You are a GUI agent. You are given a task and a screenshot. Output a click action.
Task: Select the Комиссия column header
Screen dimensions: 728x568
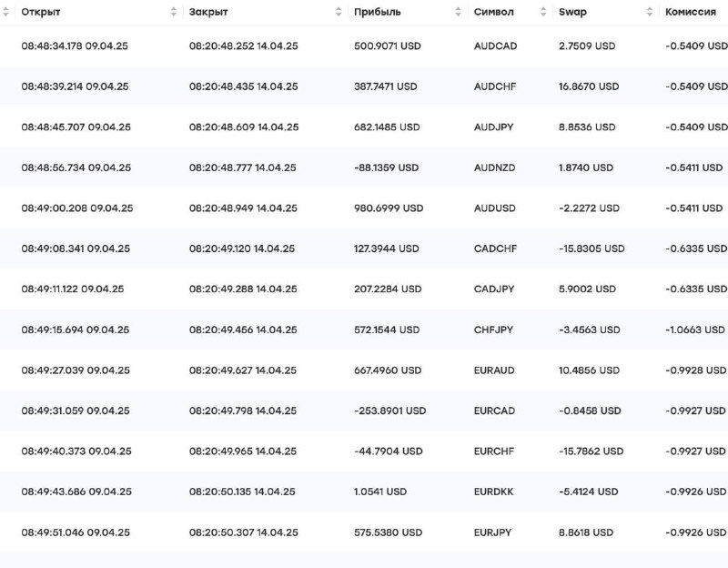[x=691, y=12]
